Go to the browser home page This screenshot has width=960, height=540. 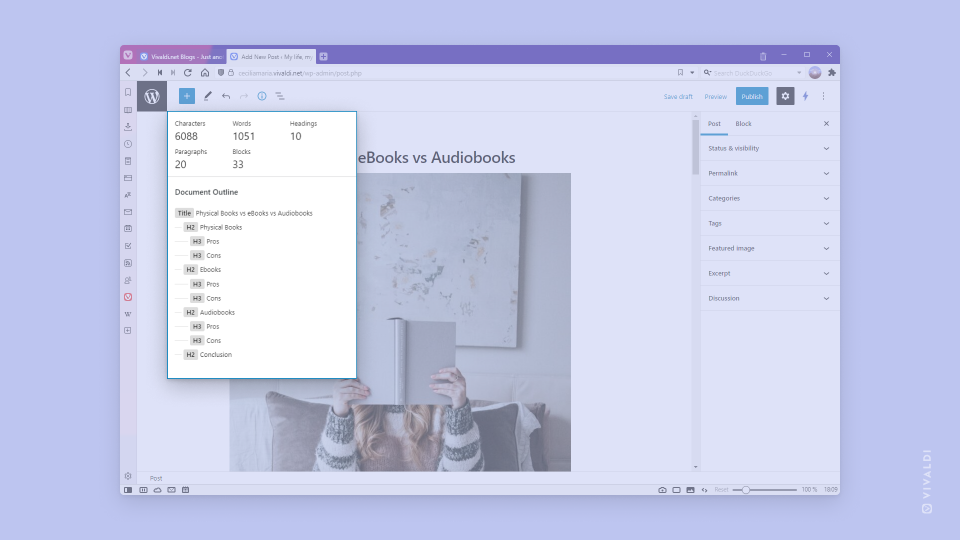click(x=204, y=72)
